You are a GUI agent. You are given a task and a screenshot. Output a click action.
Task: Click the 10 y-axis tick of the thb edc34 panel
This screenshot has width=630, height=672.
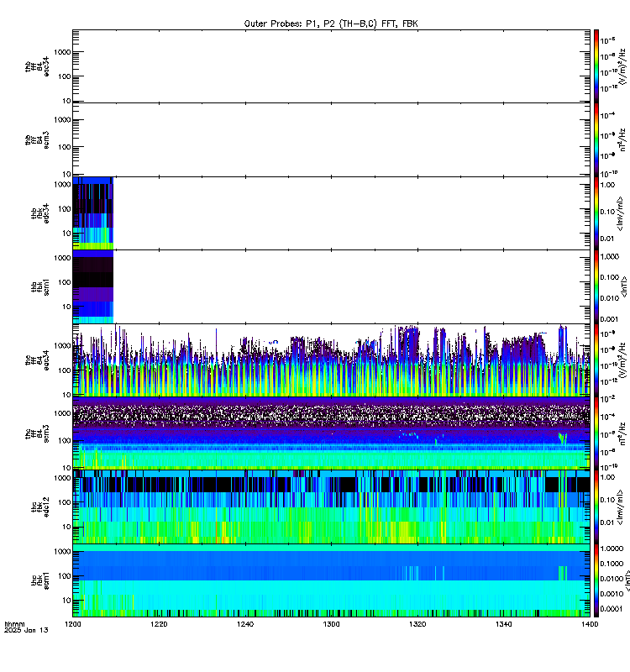67,234
